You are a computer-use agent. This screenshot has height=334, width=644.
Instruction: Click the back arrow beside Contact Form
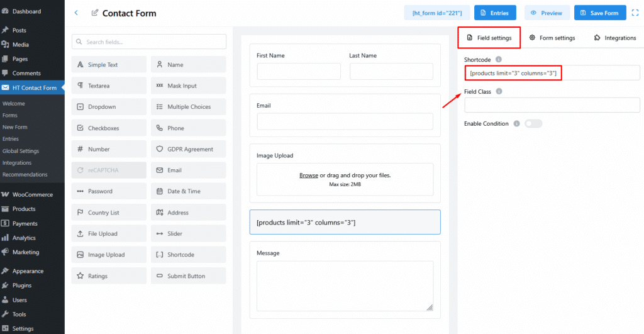[76, 13]
